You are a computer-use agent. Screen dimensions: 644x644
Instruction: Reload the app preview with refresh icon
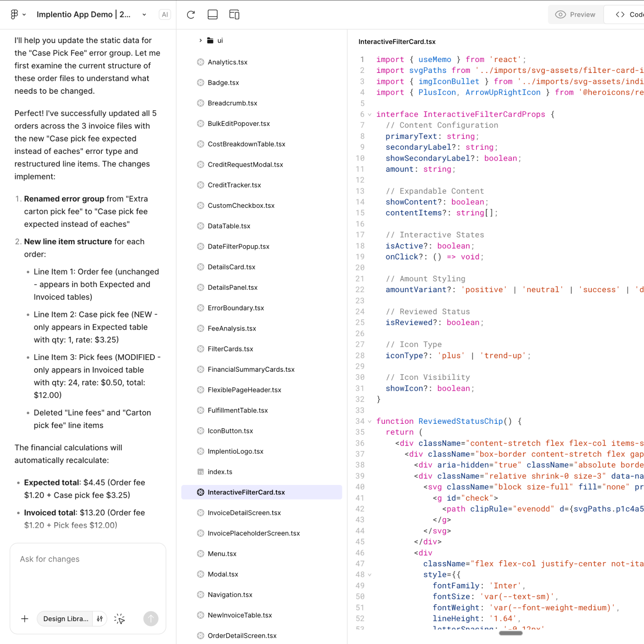coord(190,15)
